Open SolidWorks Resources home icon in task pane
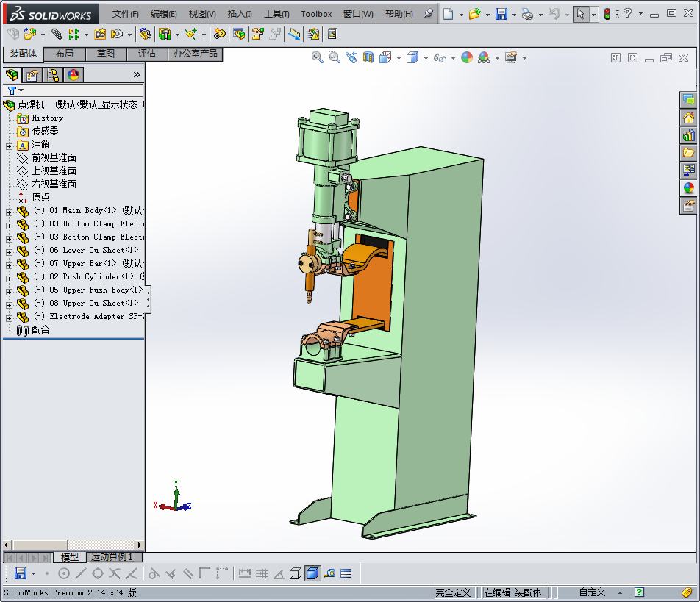 click(x=688, y=118)
